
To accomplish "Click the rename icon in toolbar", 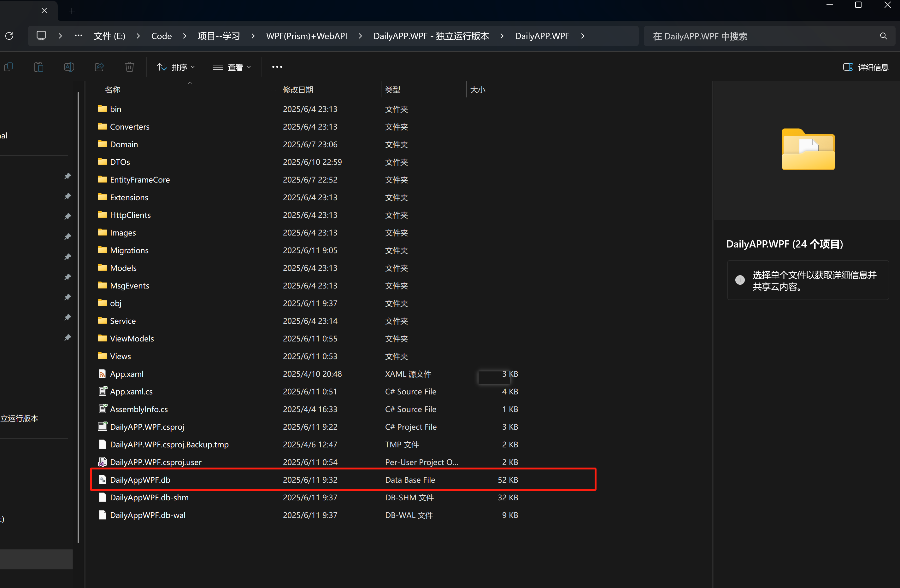I will point(69,67).
